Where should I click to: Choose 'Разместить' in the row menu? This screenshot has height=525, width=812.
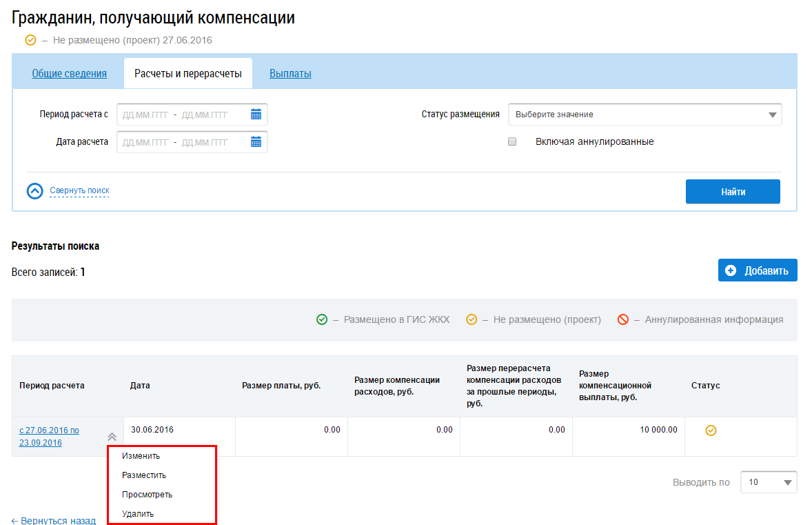pyautogui.click(x=144, y=475)
